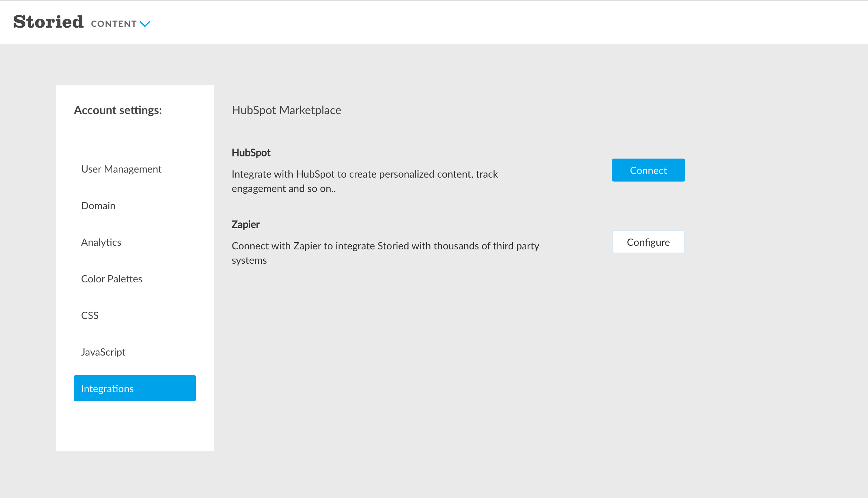Click the Account settings heading

(x=118, y=110)
